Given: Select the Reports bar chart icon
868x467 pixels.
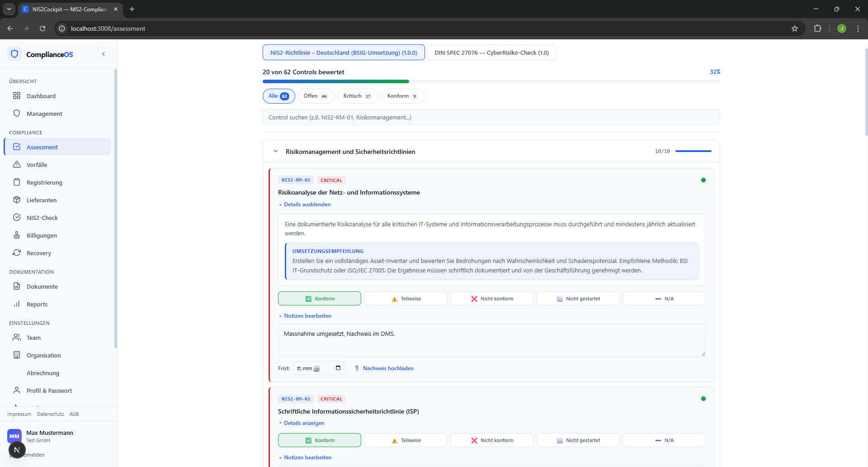Looking at the screenshot, I should point(17,304).
